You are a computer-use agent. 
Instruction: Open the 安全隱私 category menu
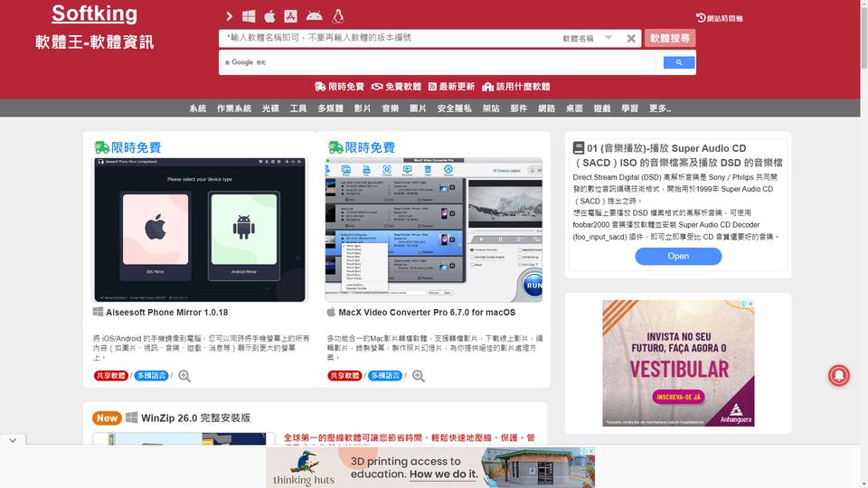(x=455, y=108)
